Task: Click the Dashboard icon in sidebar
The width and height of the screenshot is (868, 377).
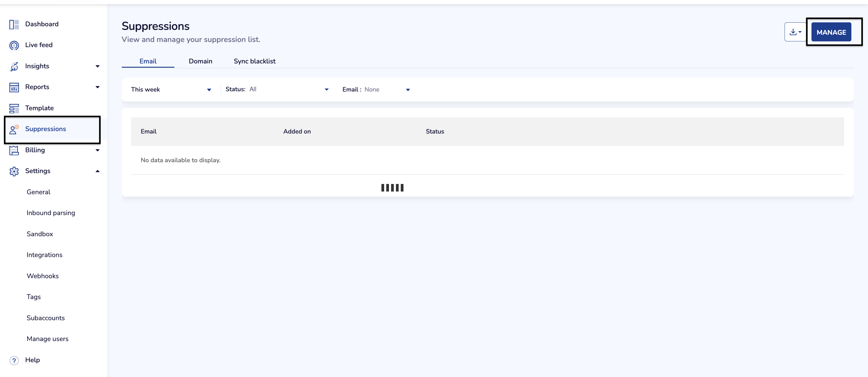Action: tap(14, 24)
